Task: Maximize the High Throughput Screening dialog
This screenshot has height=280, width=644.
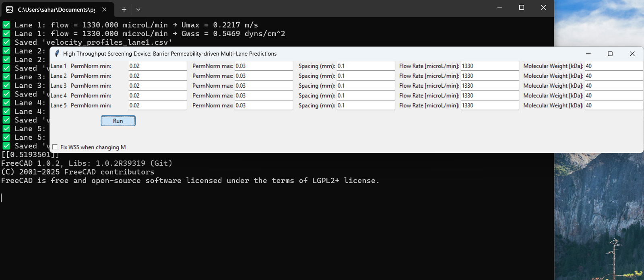Action: pos(610,54)
